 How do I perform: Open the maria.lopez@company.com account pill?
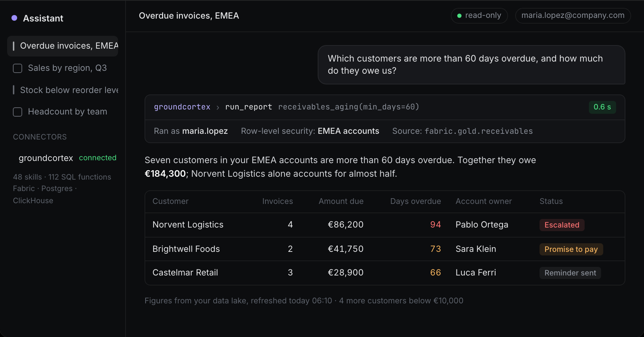pos(573,15)
